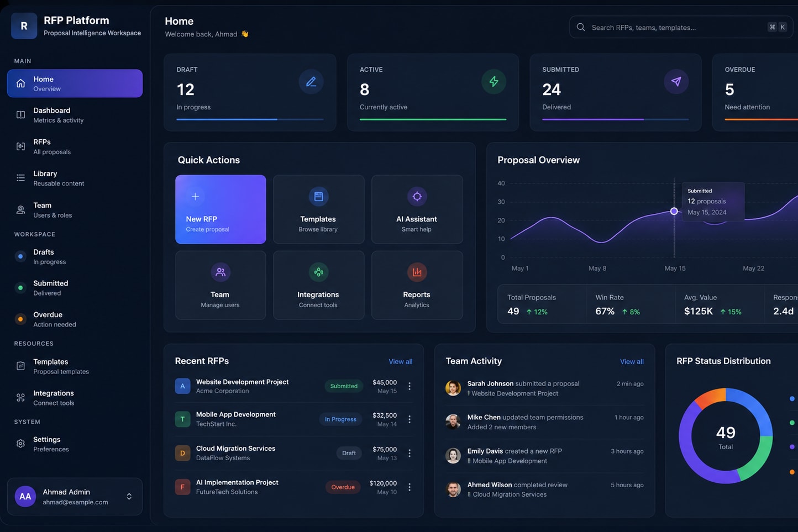
Task: Click the Draft card progress bar
Action: [x=250, y=119]
